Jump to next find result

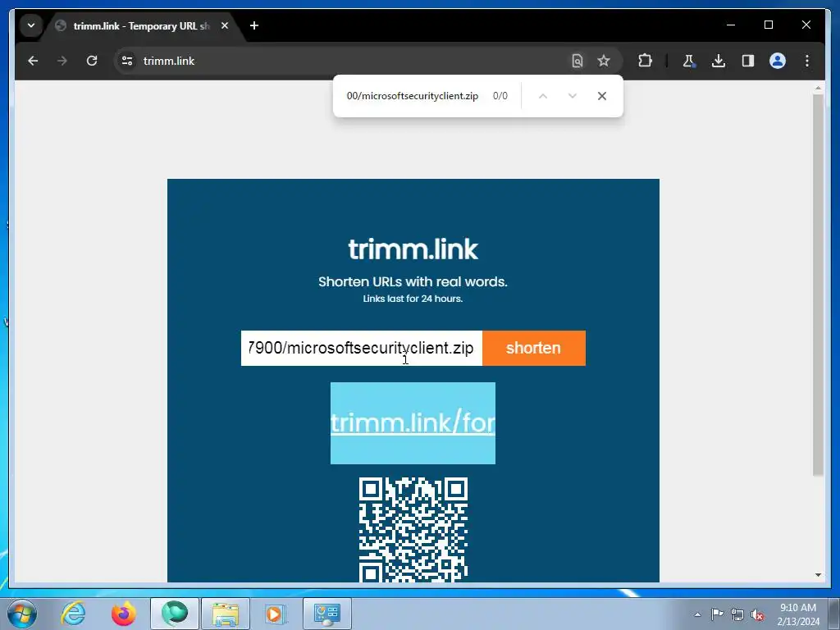tap(572, 96)
